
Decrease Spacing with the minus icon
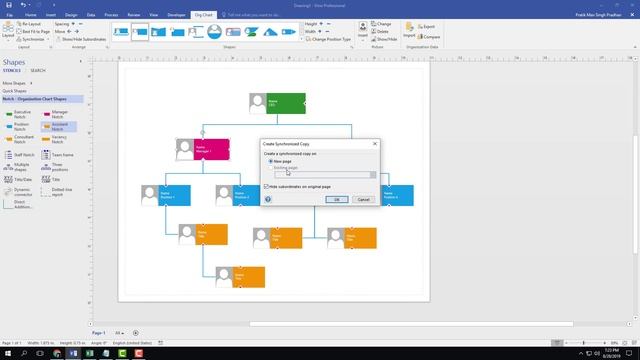coord(81,24)
